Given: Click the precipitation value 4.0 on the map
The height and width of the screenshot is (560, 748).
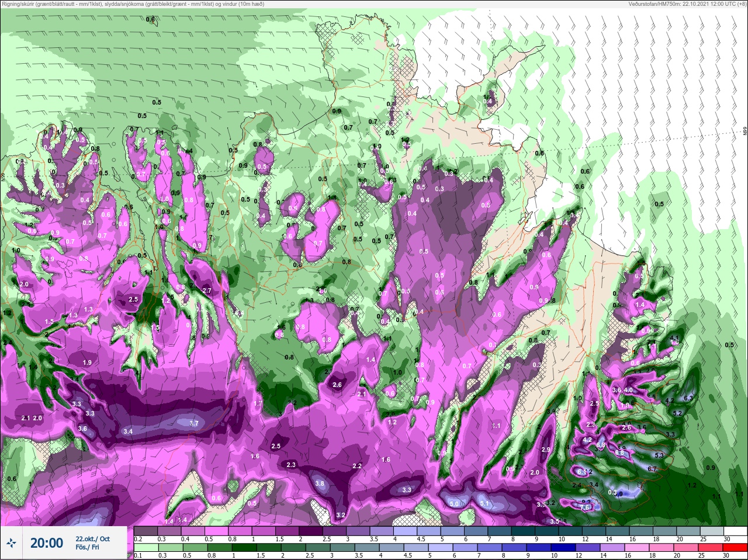Looking at the screenshot, I should coord(628,390).
